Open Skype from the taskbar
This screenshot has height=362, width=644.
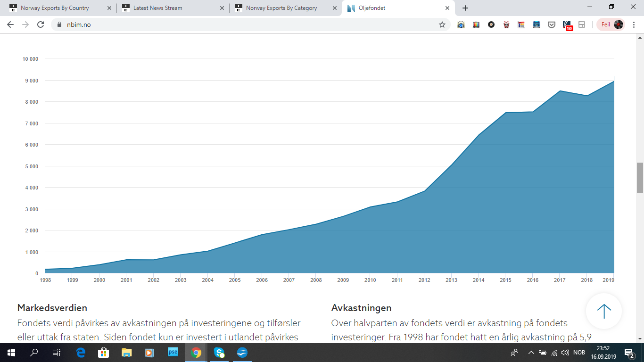click(219, 353)
